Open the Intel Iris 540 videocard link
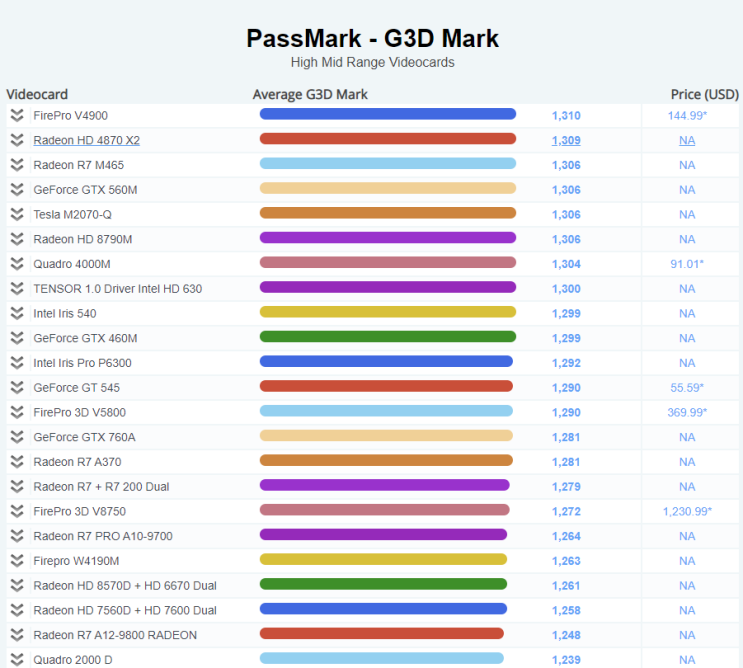 (64, 313)
